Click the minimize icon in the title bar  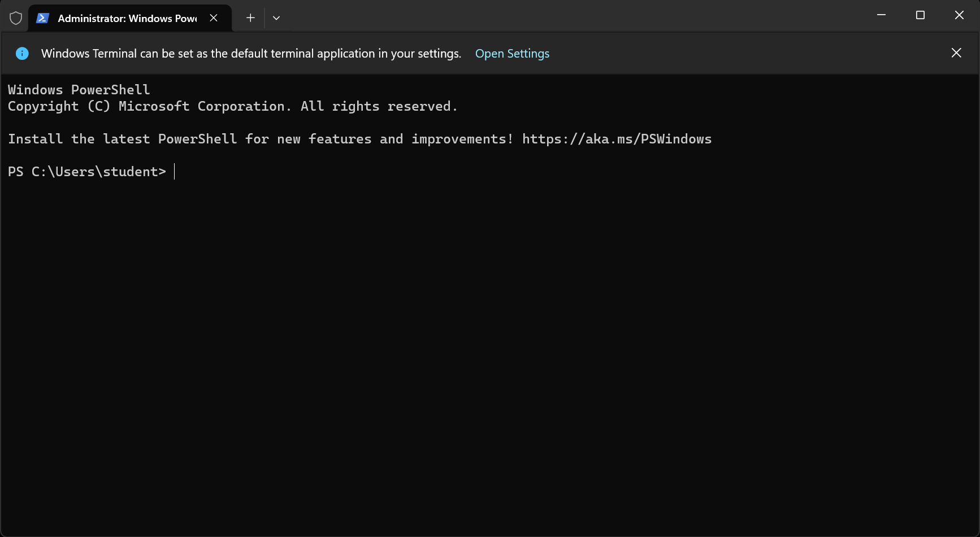coord(882,15)
